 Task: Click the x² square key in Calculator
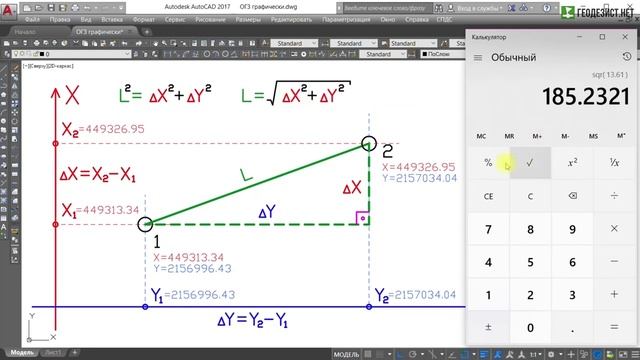[572, 163]
